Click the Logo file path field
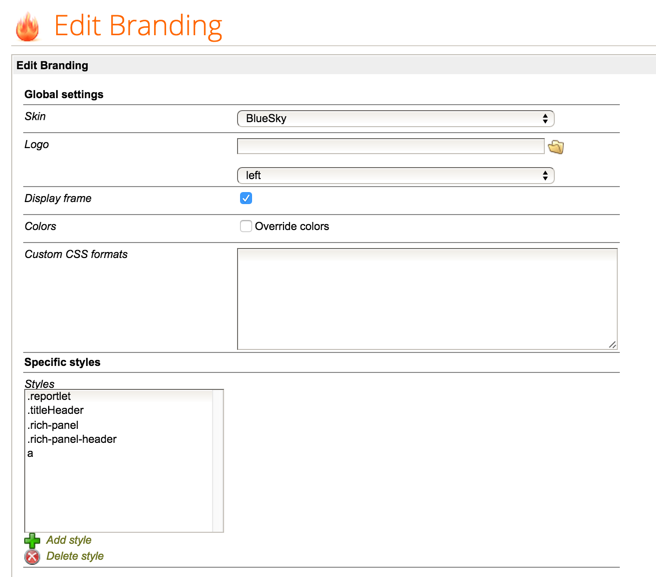 click(x=390, y=146)
